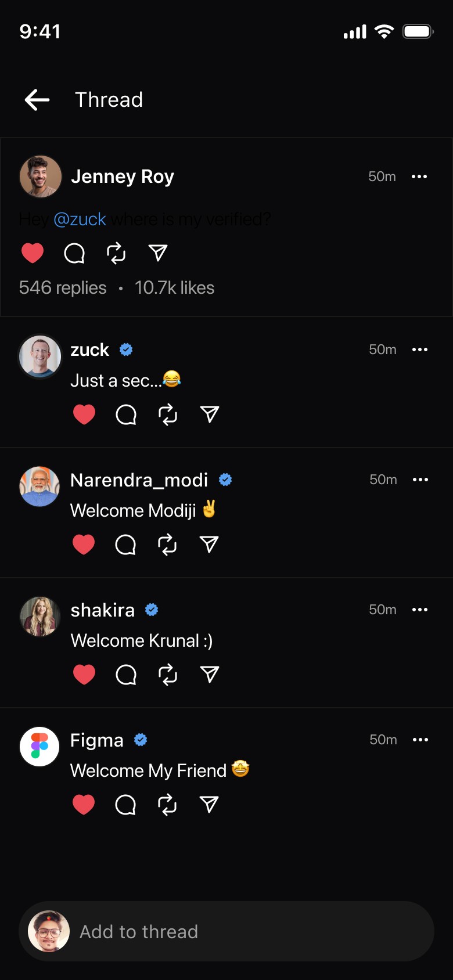Viewport: 453px width, 980px height.
Task: Unlike Jenney Roy's post heart
Action: pyautogui.click(x=33, y=253)
